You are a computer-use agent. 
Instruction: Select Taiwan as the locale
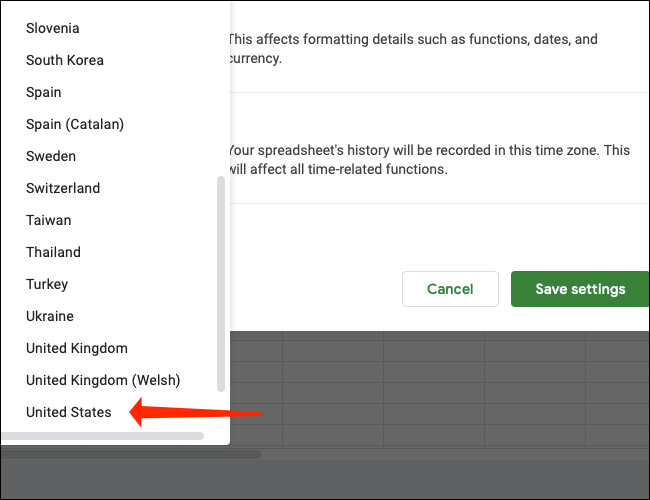49,220
